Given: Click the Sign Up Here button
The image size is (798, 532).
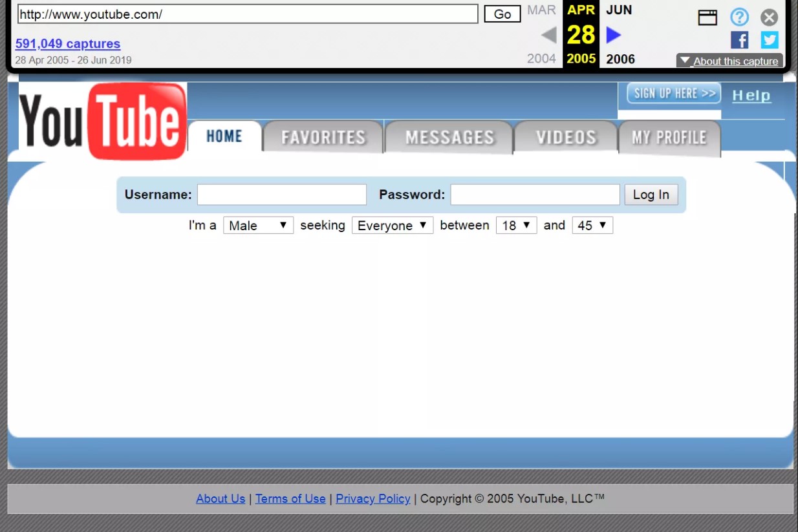Looking at the screenshot, I should pyautogui.click(x=674, y=94).
